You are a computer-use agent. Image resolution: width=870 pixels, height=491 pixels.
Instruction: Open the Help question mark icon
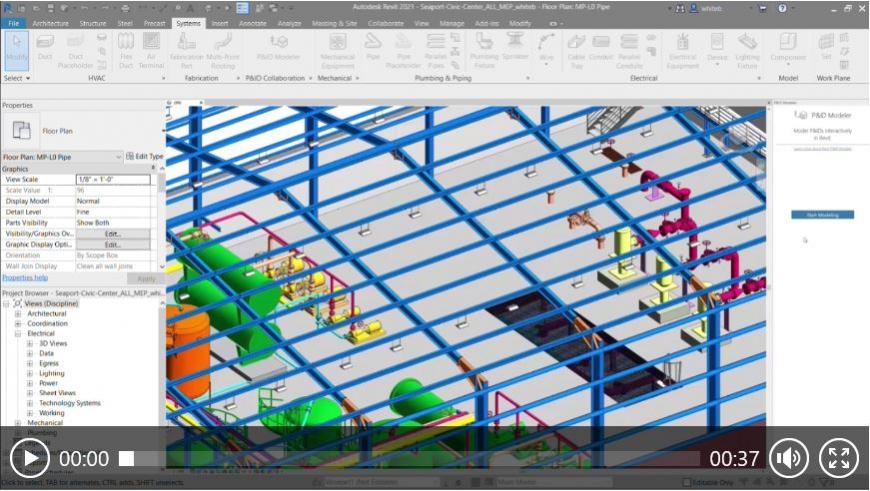tap(782, 8)
